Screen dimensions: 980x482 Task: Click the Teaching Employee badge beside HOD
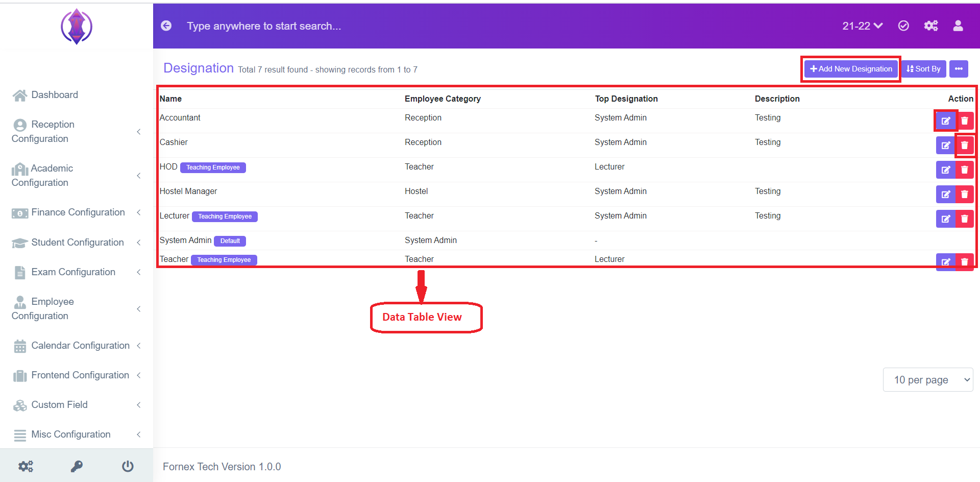click(x=213, y=167)
